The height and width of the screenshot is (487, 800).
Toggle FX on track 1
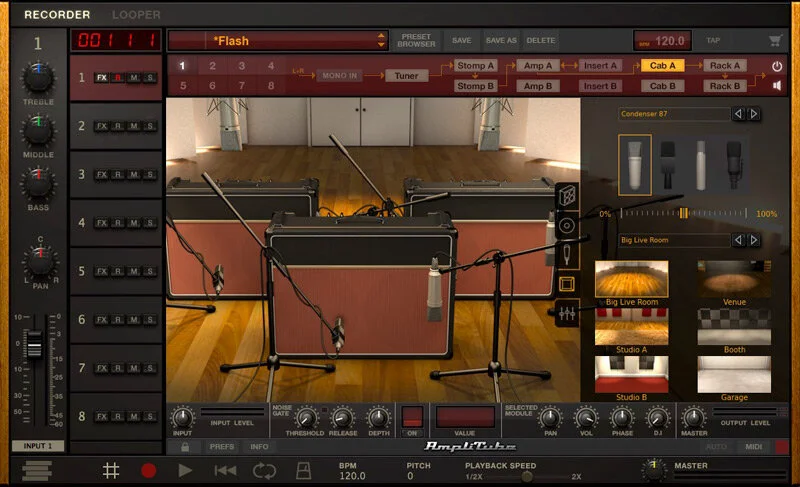coord(102,78)
